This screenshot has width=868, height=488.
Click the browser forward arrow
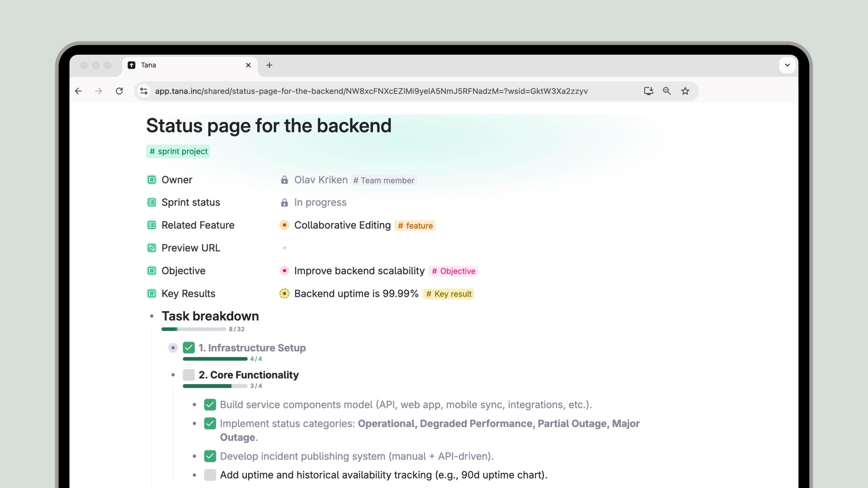99,91
